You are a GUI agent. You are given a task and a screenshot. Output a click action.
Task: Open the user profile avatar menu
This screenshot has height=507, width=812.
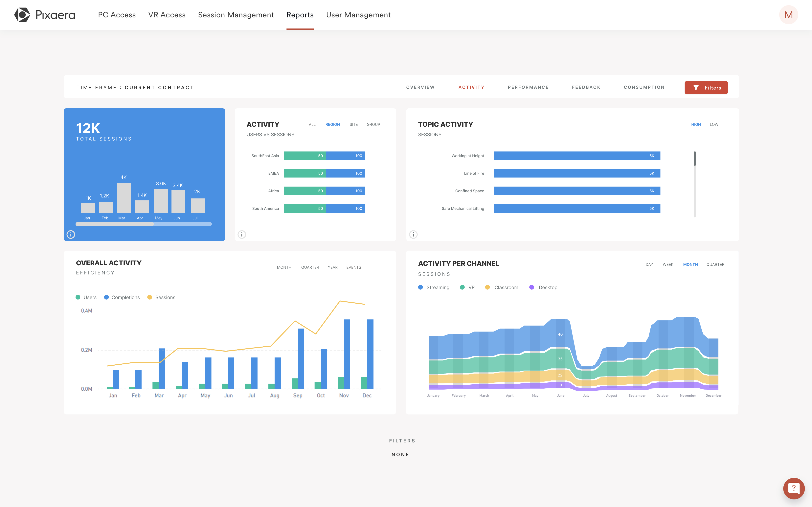point(788,14)
